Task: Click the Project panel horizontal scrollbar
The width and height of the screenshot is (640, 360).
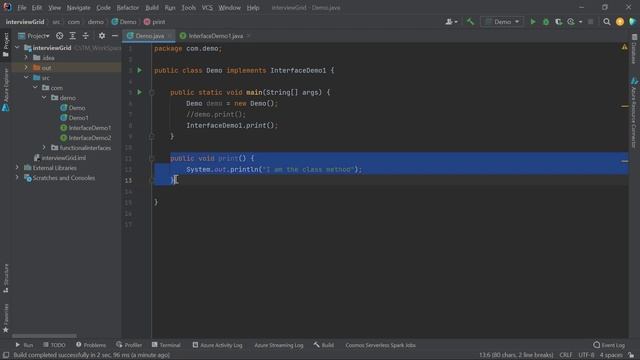Action: click(44, 336)
